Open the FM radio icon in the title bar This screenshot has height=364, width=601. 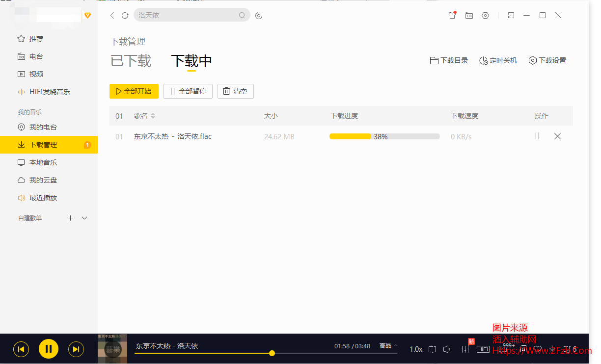coord(469,16)
